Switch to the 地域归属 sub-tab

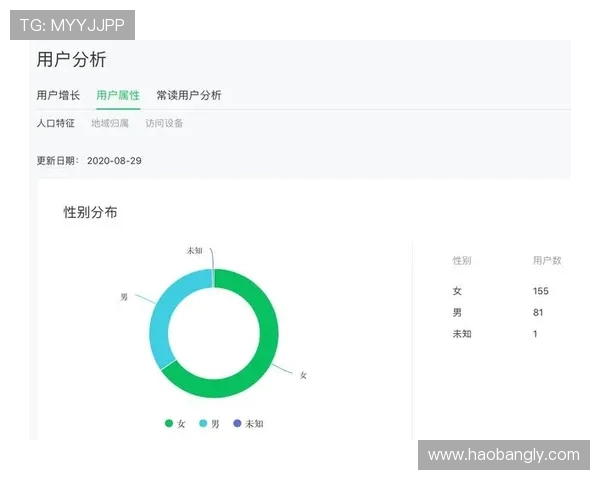coord(110,123)
